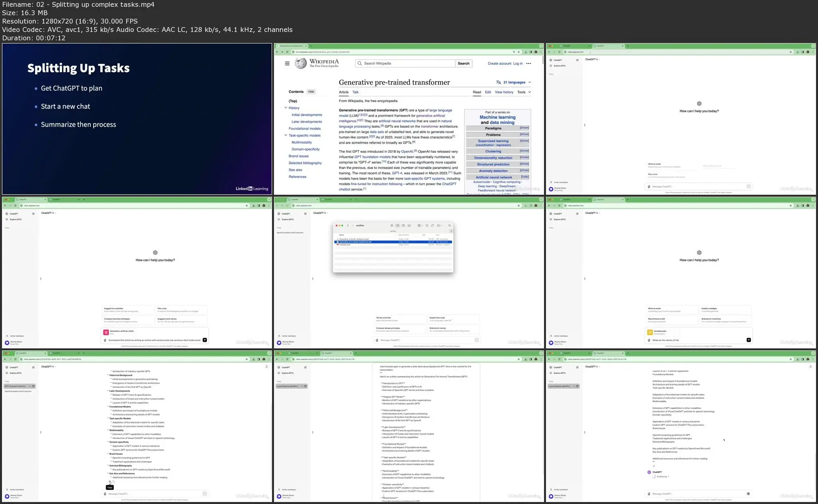Collapse the Task-specific models contents section

click(x=286, y=135)
